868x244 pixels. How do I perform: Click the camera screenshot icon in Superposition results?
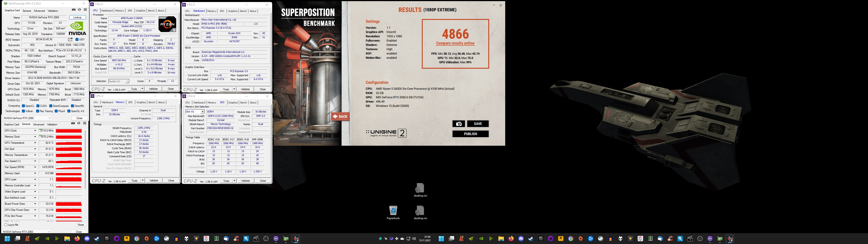pos(459,124)
